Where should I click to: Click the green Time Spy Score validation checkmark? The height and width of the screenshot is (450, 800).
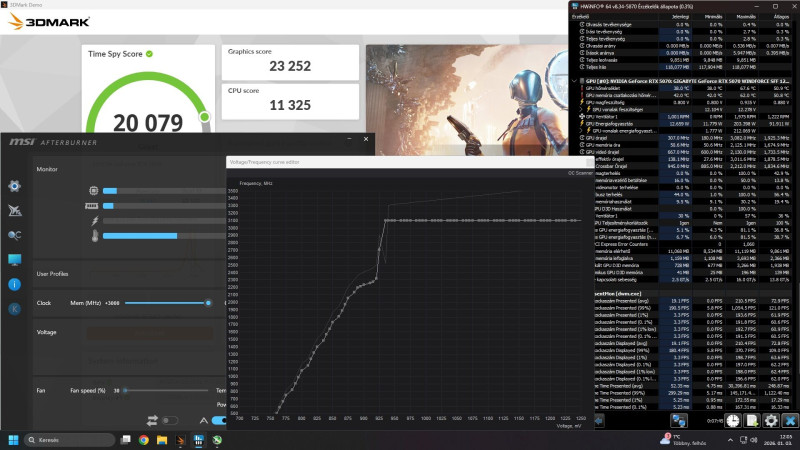tap(149, 54)
